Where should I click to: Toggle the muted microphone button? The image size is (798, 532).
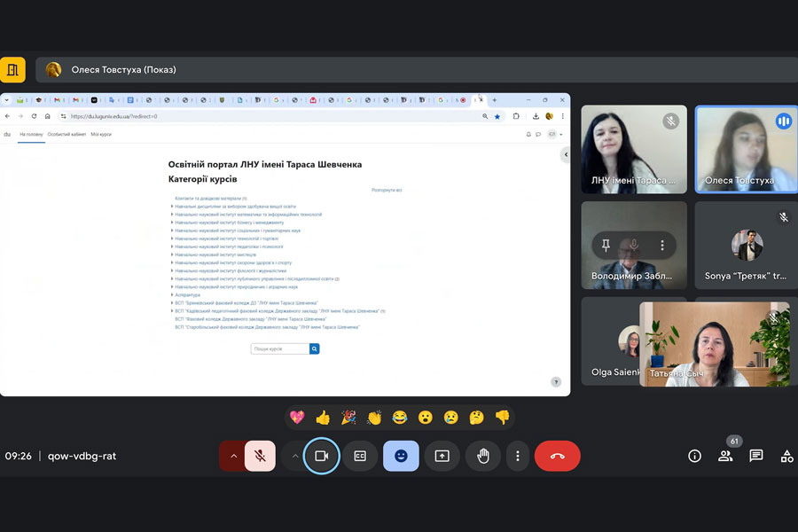pyautogui.click(x=260, y=456)
